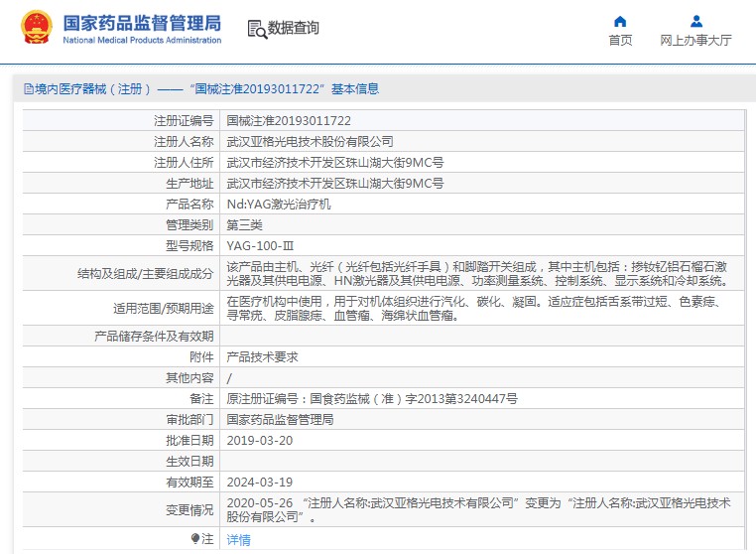Click the 有效期至 row label
This screenshot has width=756, height=554.
pos(189,483)
